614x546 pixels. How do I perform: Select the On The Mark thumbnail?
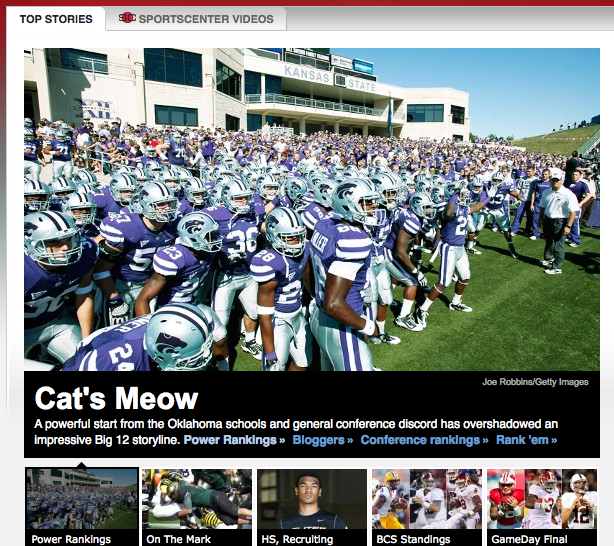pyautogui.click(x=197, y=499)
